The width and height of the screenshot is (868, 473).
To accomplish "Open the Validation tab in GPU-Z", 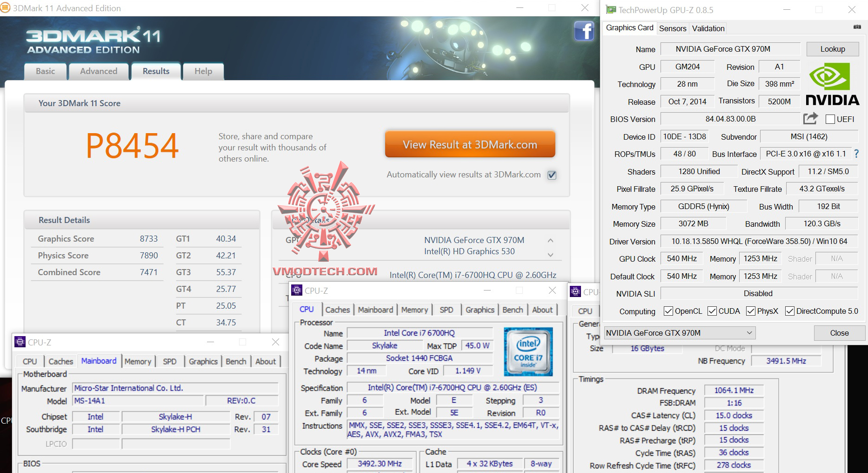I will click(x=708, y=28).
